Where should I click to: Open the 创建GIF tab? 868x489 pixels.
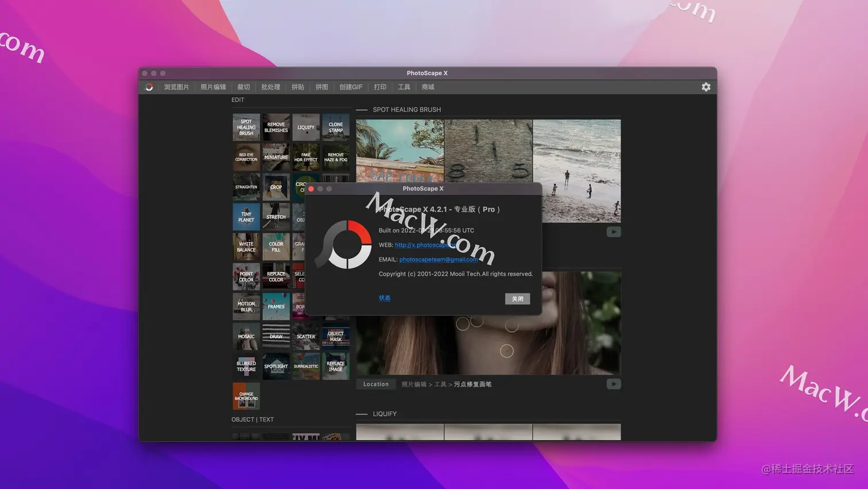click(351, 87)
